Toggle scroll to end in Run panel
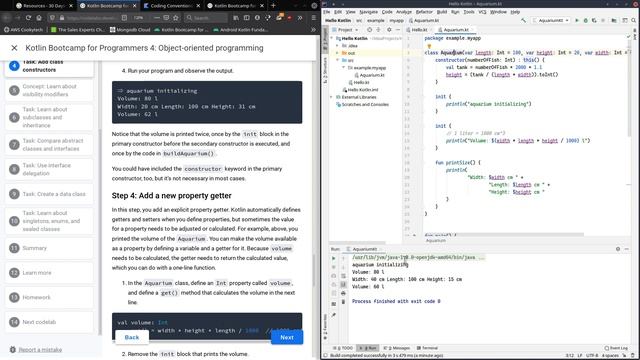This screenshot has width=640, height=360. (343, 284)
